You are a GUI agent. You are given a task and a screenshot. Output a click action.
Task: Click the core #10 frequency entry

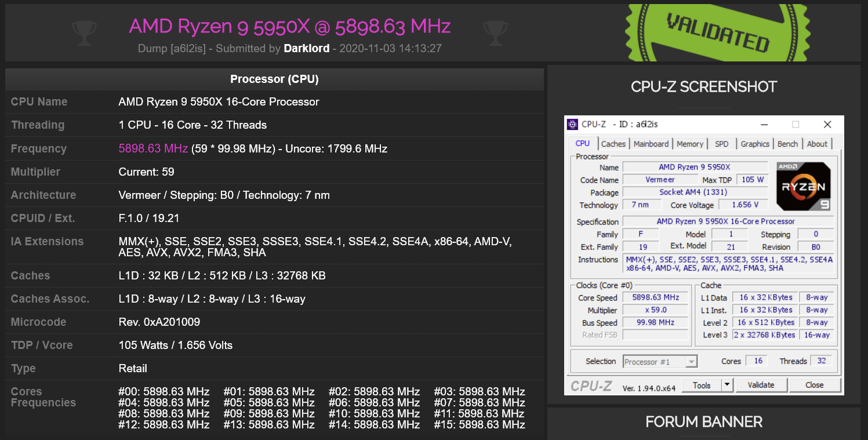tap(374, 413)
